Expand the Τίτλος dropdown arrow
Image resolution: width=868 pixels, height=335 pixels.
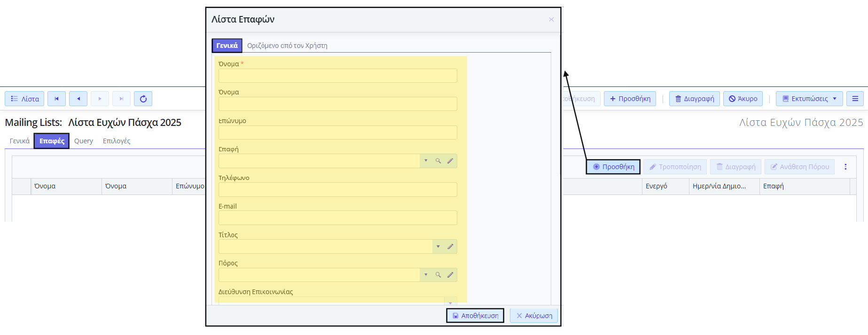pyautogui.click(x=438, y=246)
